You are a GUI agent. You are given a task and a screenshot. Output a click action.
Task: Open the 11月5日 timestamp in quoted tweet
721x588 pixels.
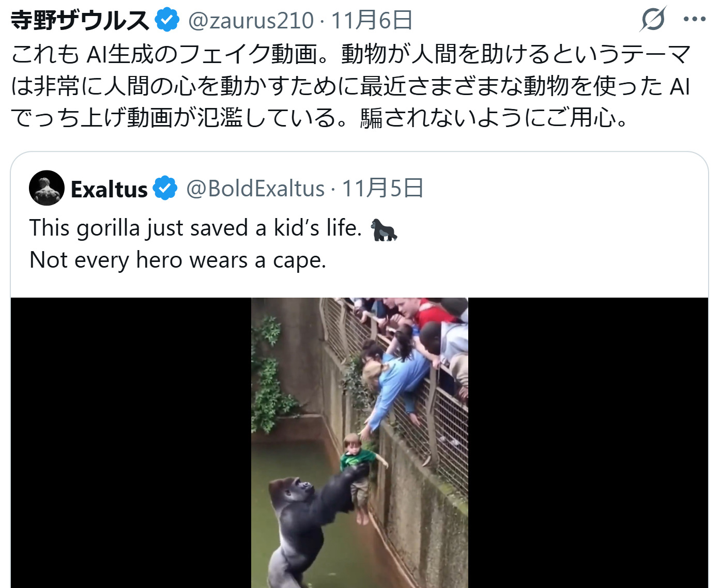tap(383, 188)
